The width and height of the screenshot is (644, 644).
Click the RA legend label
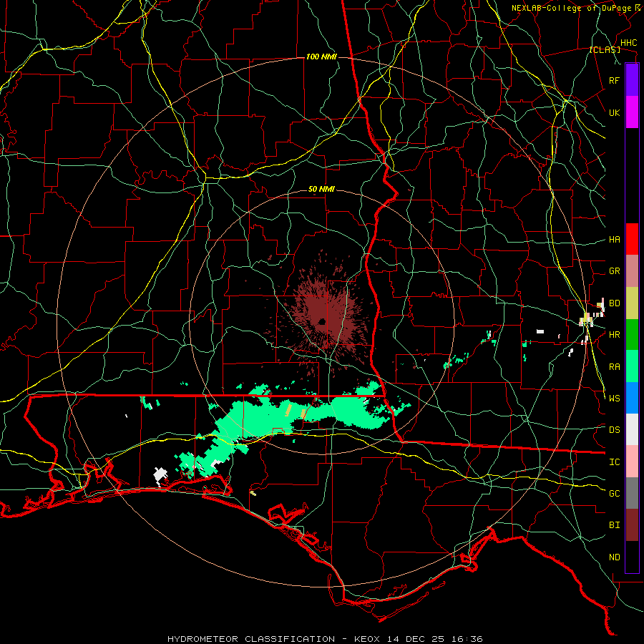click(x=614, y=367)
